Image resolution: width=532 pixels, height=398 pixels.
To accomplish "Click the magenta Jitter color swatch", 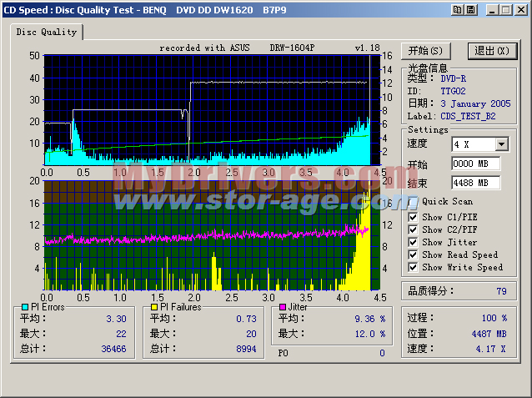I will (x=283, y=307).
